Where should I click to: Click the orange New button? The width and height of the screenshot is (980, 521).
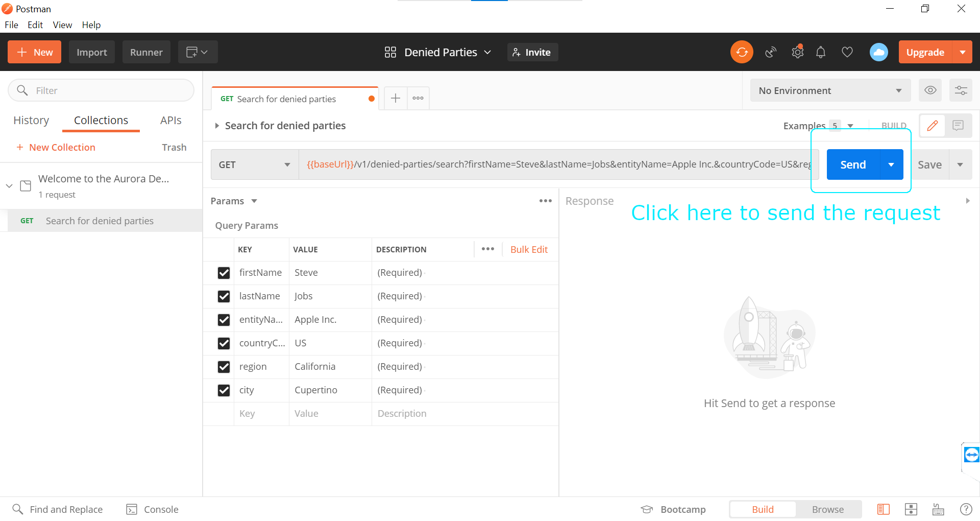coord(34,52)
